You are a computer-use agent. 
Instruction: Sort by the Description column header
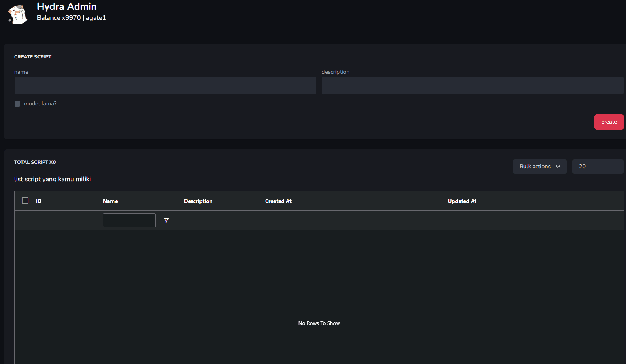pyautogui.click(x=198, y=201)
